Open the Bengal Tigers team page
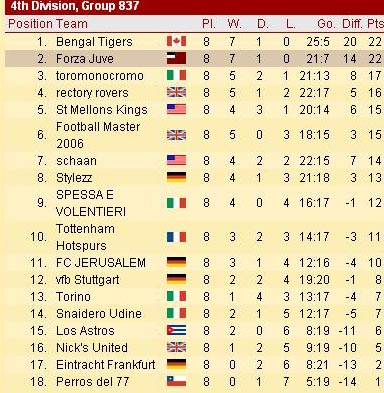Image resolution: width=384 pixels, height=393 pixels. (94, 42)
